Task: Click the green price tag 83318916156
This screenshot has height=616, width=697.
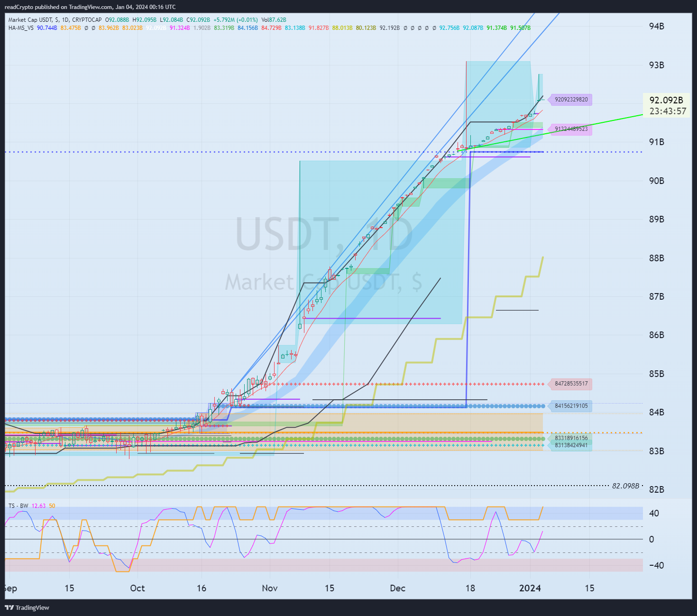Action: [x=571, y=438]
